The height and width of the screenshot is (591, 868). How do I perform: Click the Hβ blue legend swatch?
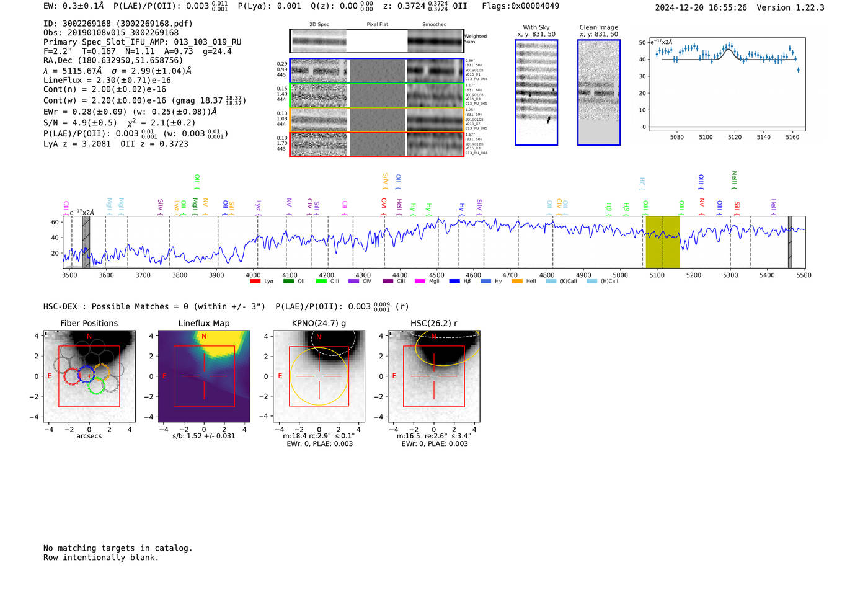pos(454,281)
